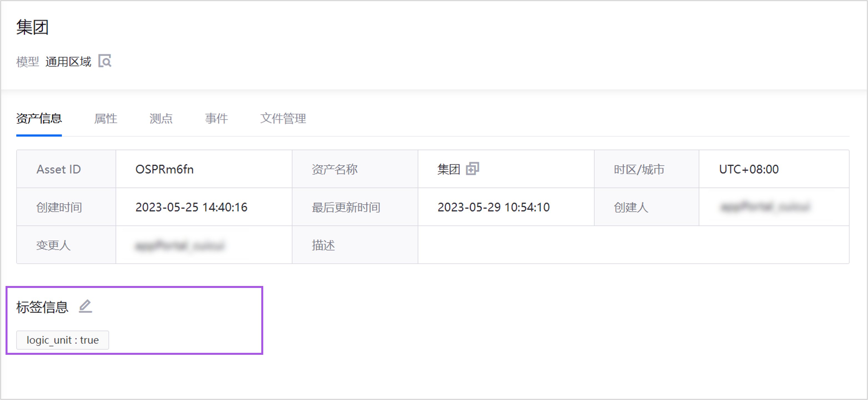Screen dimensions: 868x400
Task: Click the UTC+08:00 timezone value
Action: [x=749, y=169]
